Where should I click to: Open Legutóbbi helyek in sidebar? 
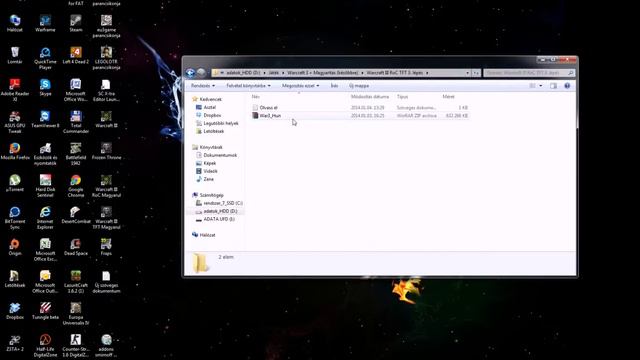point(220,123)
